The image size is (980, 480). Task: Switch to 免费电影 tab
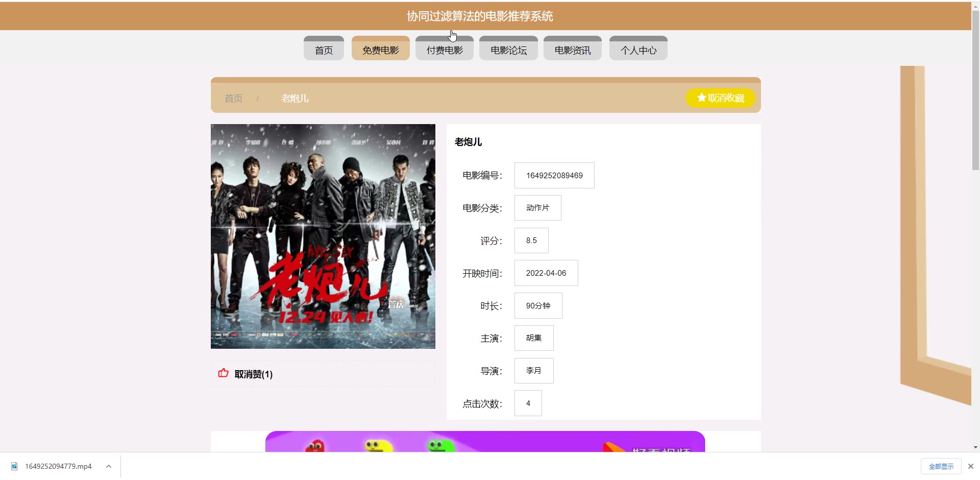coord(381,49)
